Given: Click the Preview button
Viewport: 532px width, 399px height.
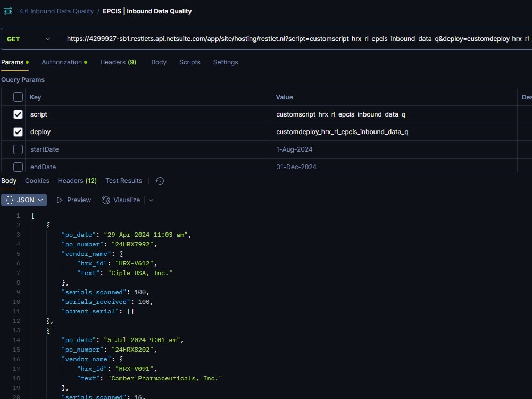Looking at the screenshot, I should pos(73,200).
